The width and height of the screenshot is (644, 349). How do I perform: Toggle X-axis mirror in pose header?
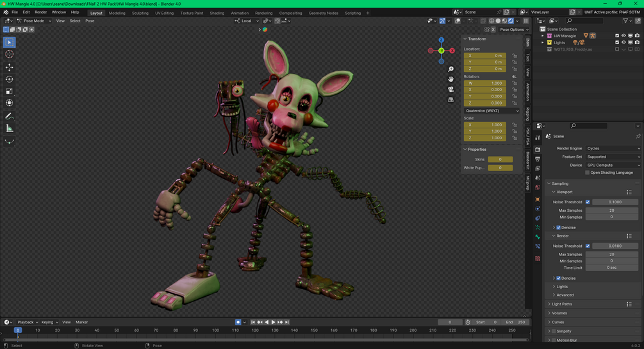[x=493, y=30]
